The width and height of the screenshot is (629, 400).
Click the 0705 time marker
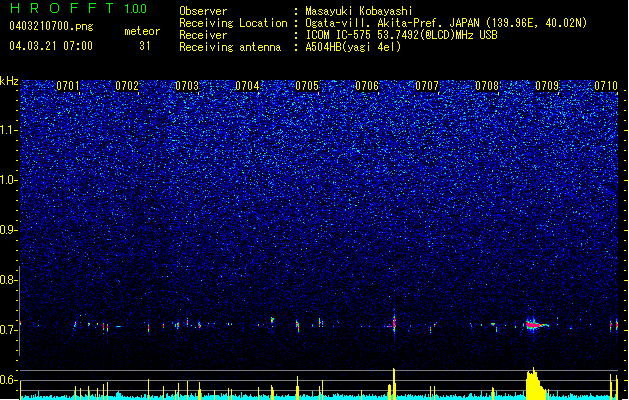click(307, 86)
